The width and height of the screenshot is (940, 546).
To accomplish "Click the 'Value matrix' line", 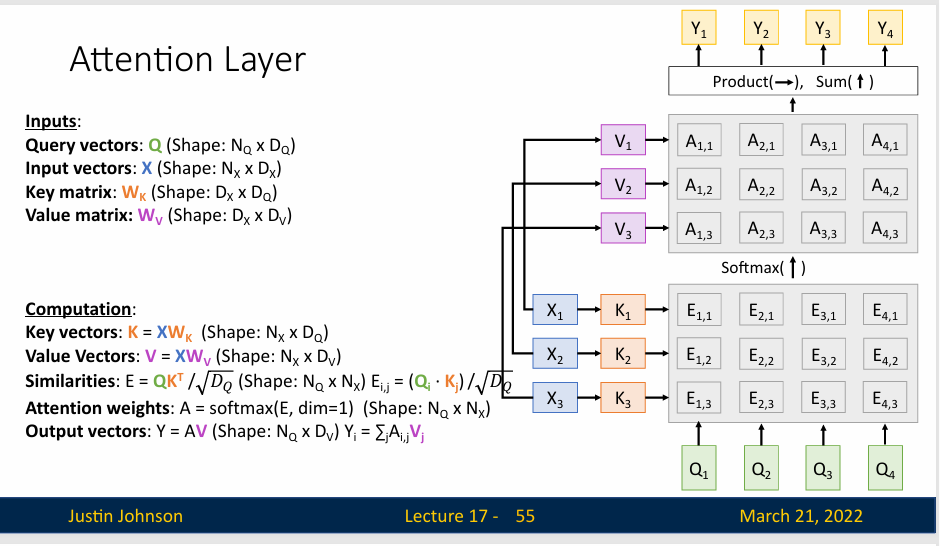I will point(158,216).
